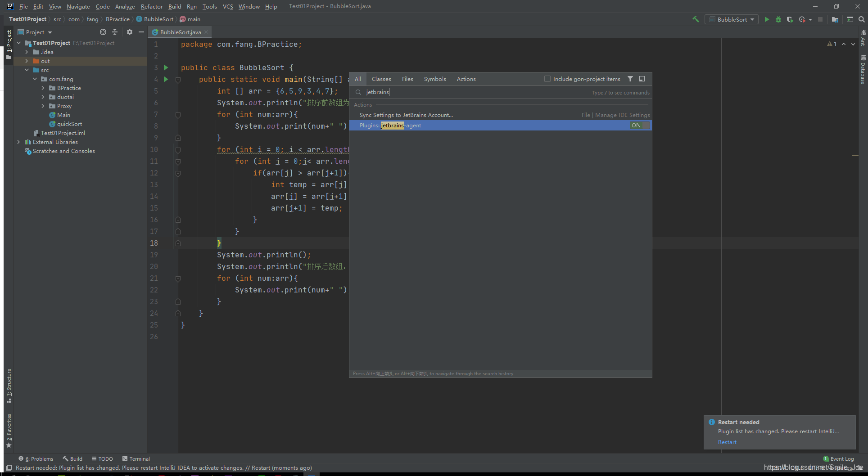Open the Navigate menu
This screenshot has width=868, height=476.
[x=78, y=6]
